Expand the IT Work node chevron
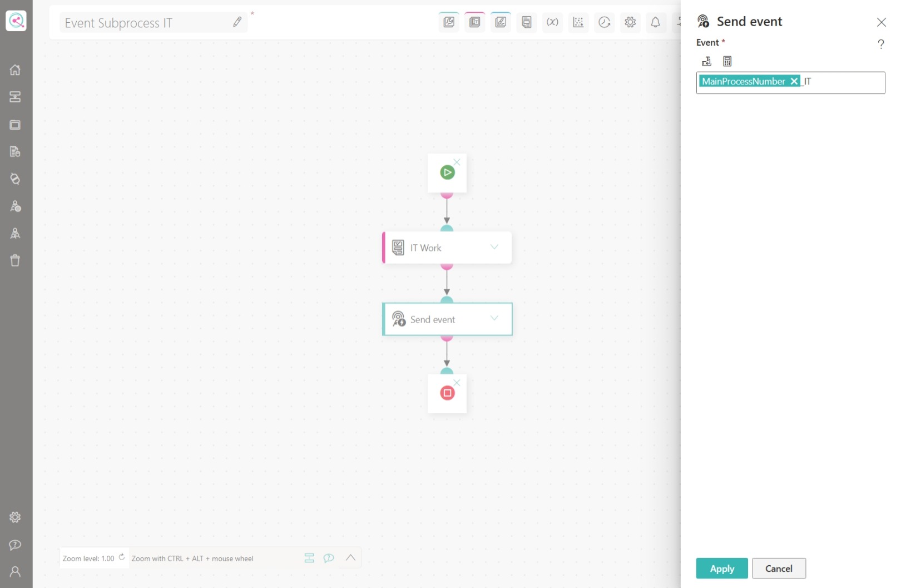 [494, 247]
